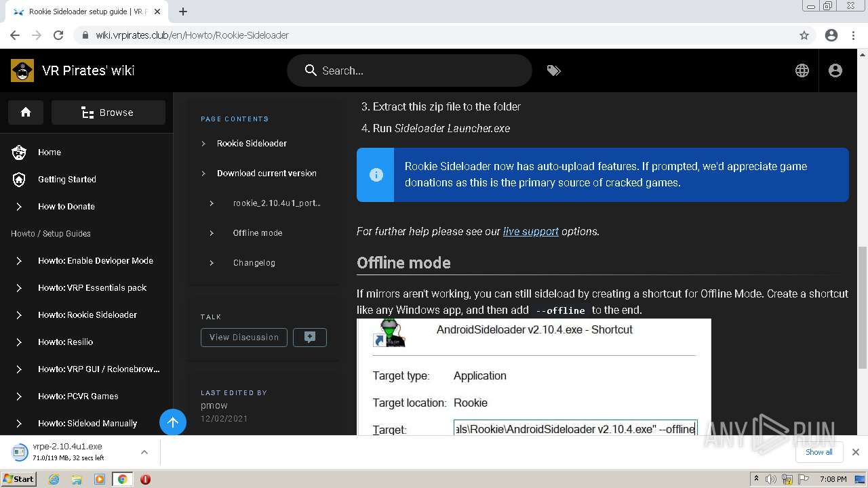Follow the live support link

coord(531,231)
